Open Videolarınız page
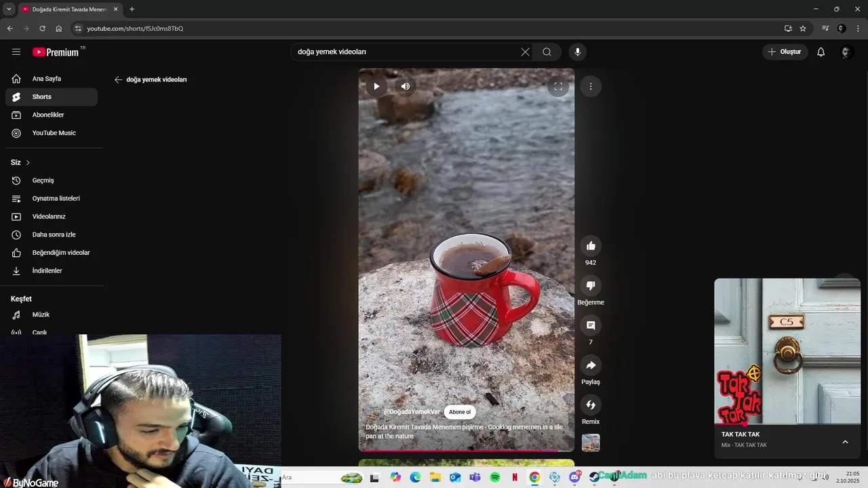Image resolution: width=868 pixels, height=488 pixels. [52, 216]
